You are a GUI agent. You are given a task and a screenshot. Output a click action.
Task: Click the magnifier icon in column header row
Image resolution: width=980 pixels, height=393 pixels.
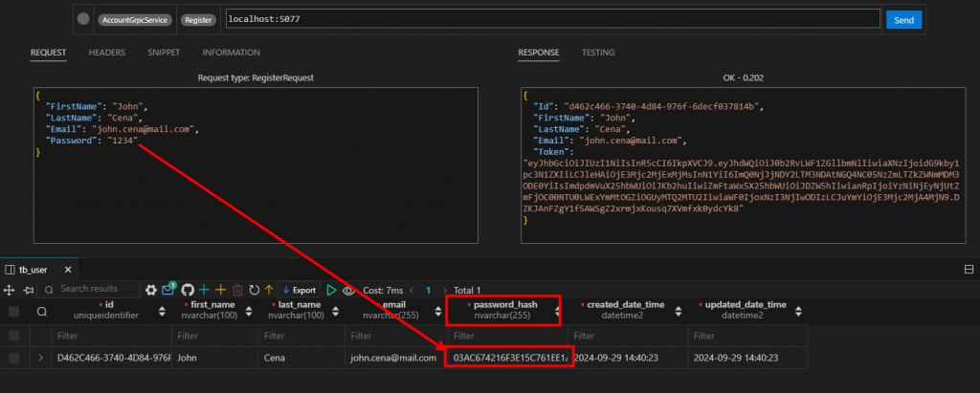click(41, 311)
